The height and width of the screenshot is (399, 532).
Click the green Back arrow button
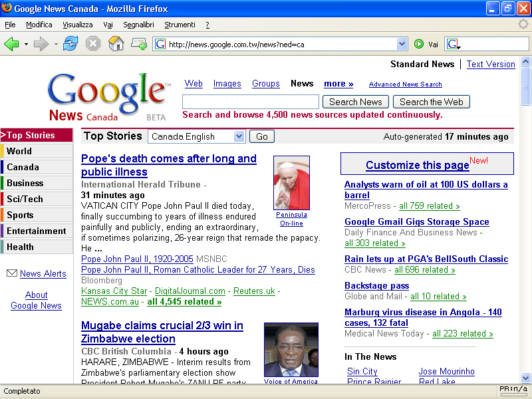click(x=12, y=44)
